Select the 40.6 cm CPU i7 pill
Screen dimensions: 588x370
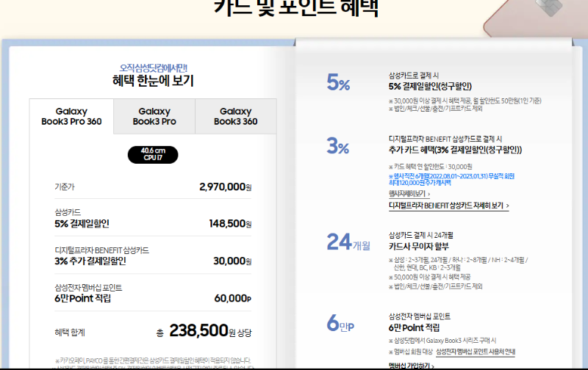153,154
